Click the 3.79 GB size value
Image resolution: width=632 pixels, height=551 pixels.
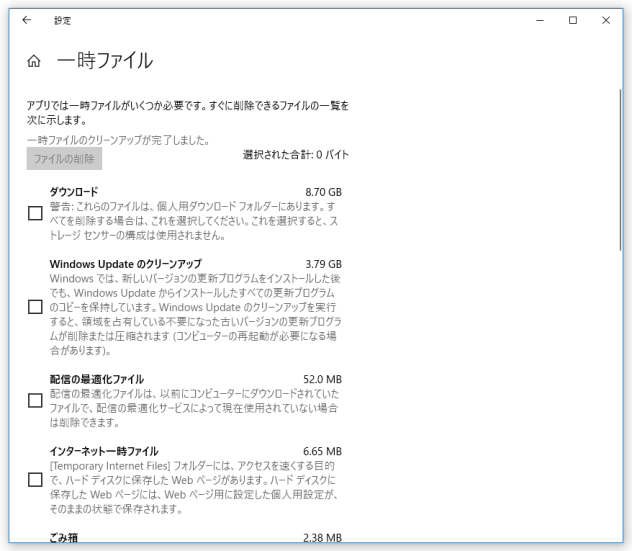[323, 264]
